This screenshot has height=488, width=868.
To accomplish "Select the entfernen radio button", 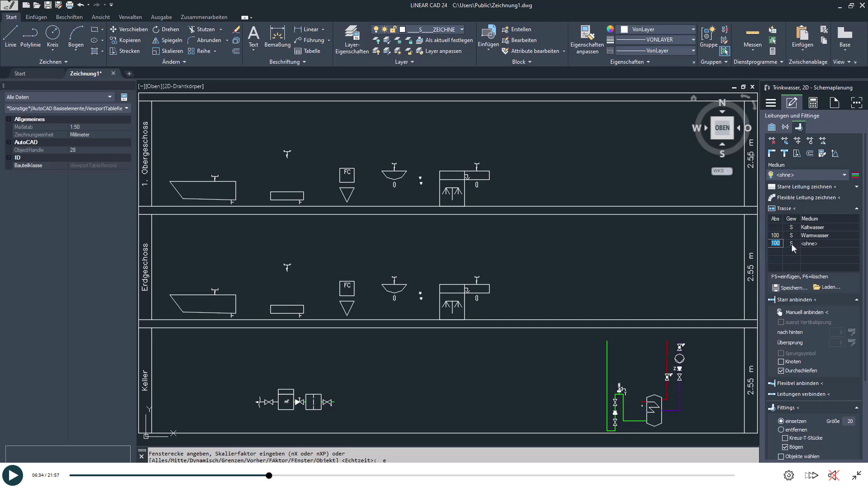I will click(781, 430).
